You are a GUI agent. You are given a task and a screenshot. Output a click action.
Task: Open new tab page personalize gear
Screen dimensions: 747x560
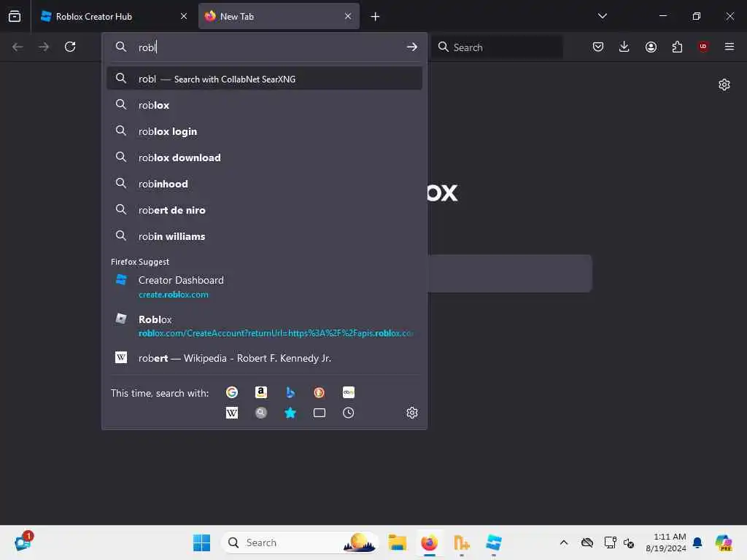coord(724,85)
